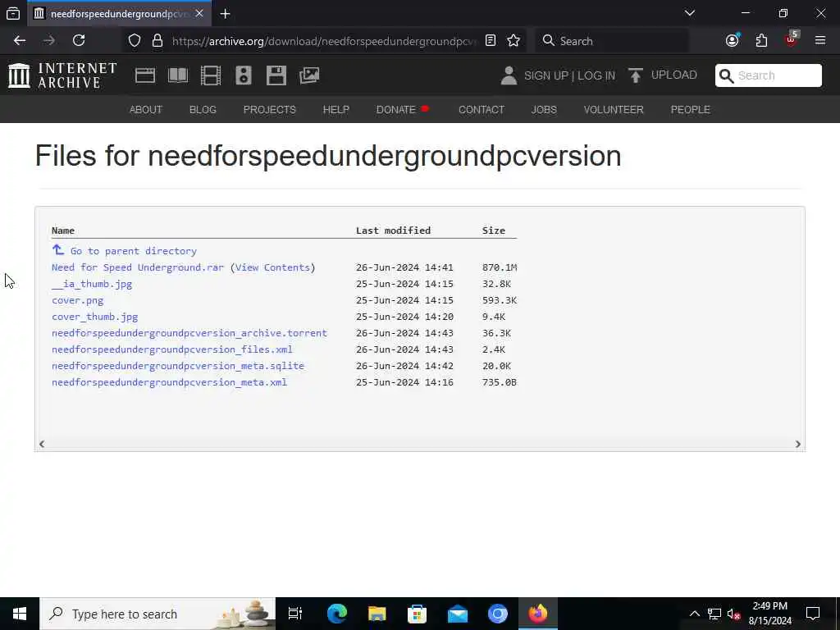Open the _meta.xml link
Viewport: 840px width, 630px height.
coord(169,382)
